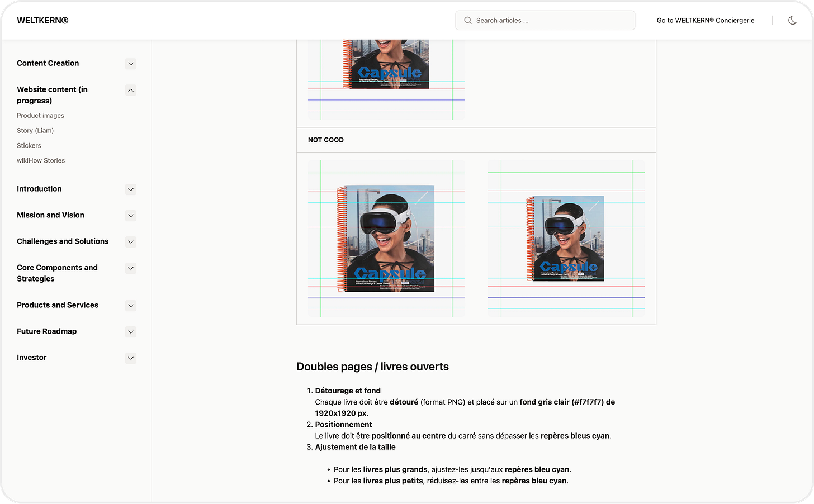This screenshot has width=814, height=504.
Task: Open the Story (Liam) page
Action: pos(35,131)
